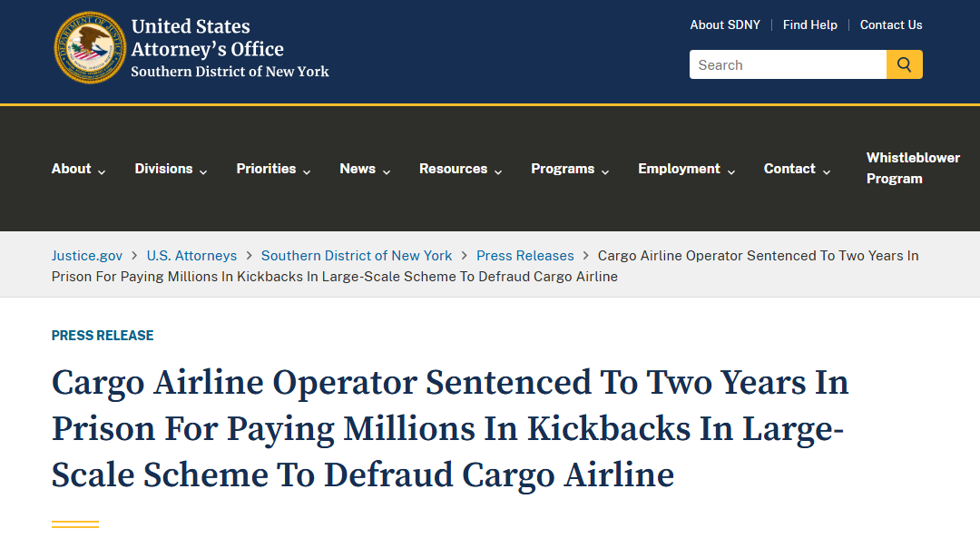This screenshot has width=980, height=538.
Task: Click the magnifying glass search button
Action: pyautogui.click(x=904, y=64)
